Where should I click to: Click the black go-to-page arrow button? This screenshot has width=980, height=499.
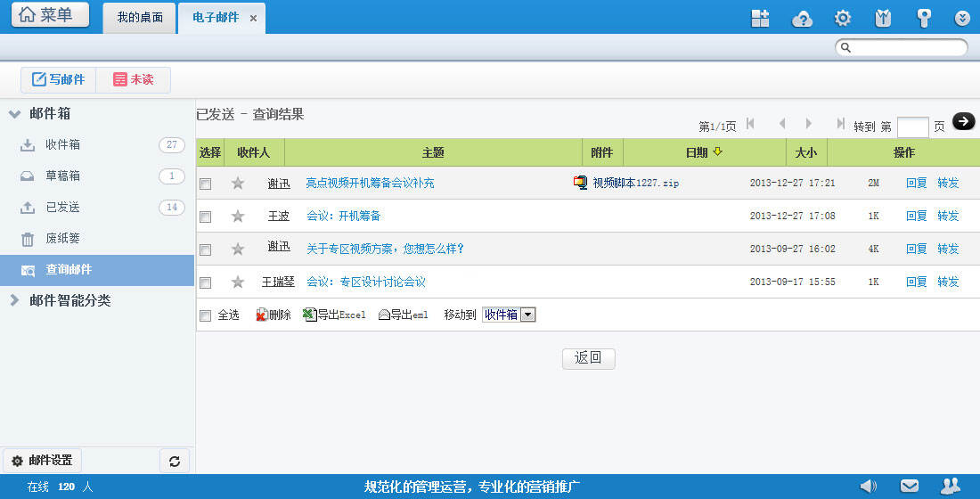[963, 121]
